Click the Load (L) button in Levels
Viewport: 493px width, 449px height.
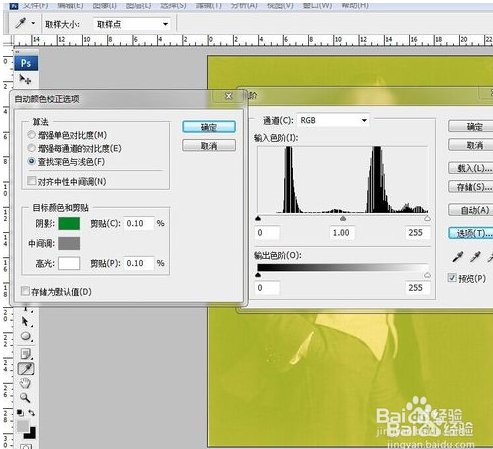coord(471,168)
